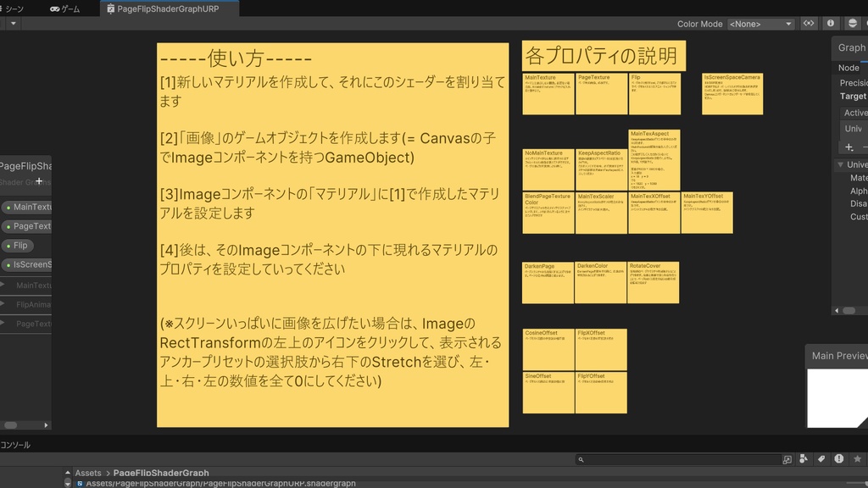Click the search by import log type icon
Screen dimensions: 868x488
pos(839,458)
